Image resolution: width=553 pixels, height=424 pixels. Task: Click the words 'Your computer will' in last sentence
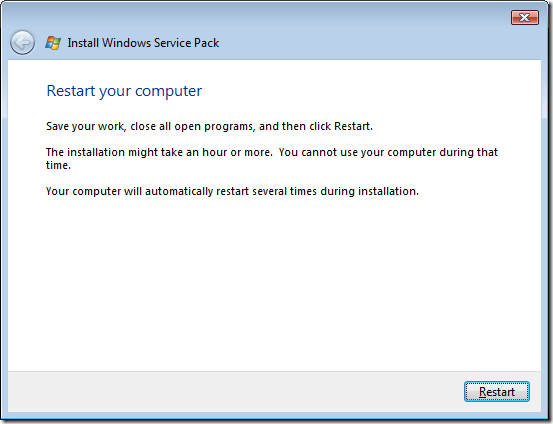(94, 191)
